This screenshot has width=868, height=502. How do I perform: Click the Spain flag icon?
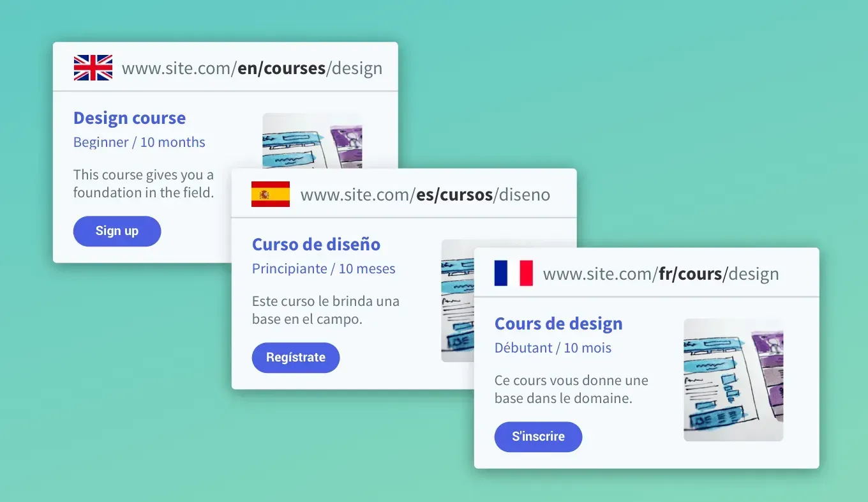(x=271, y=194)
